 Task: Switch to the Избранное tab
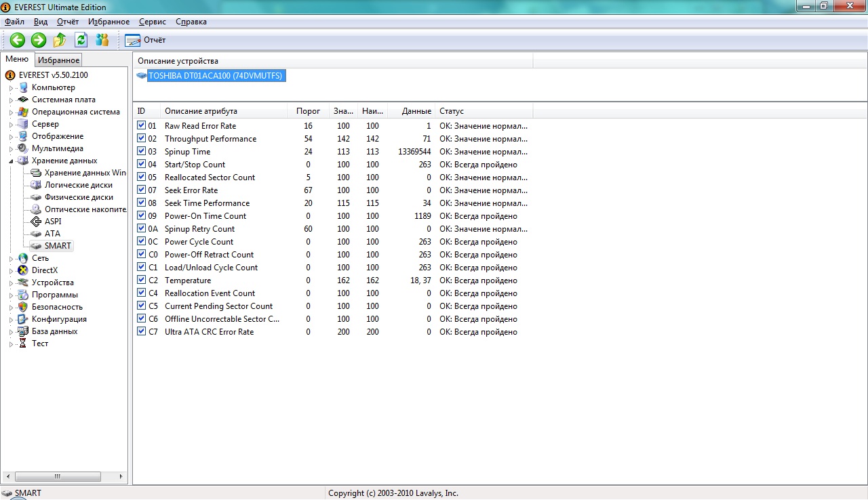[58, 60]
